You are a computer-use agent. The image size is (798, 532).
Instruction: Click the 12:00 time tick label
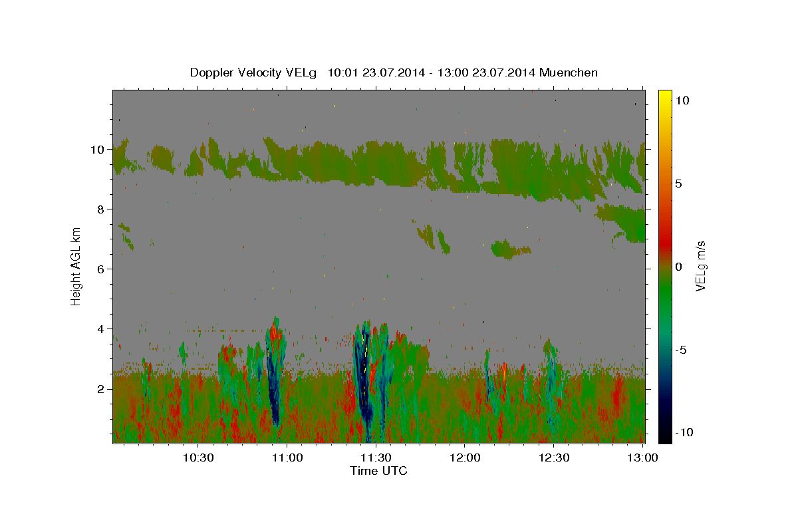click(x=465, y=458)
